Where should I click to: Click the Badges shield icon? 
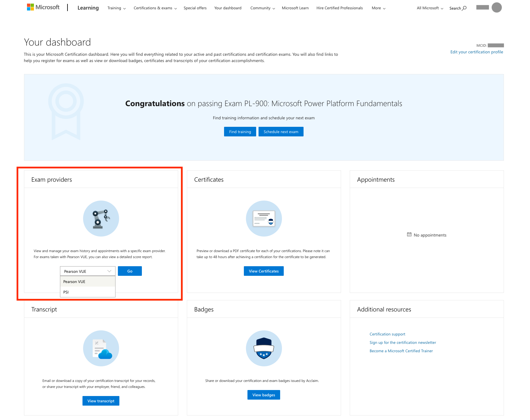[x=264, y=348]
